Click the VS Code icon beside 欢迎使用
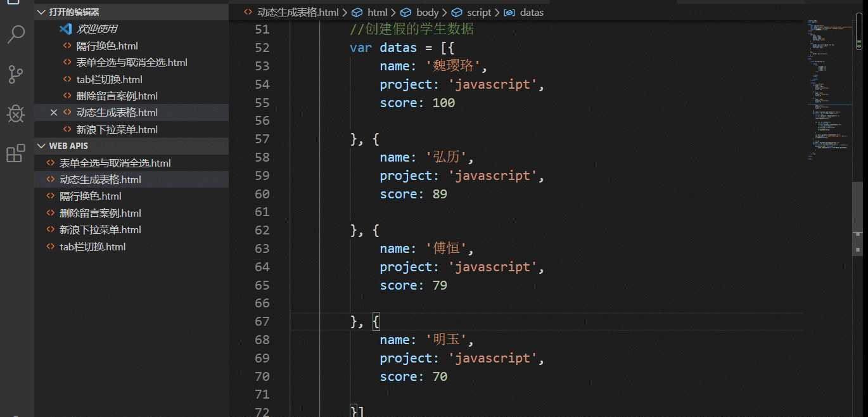This screenshot has height=417, width=868. 65,29
